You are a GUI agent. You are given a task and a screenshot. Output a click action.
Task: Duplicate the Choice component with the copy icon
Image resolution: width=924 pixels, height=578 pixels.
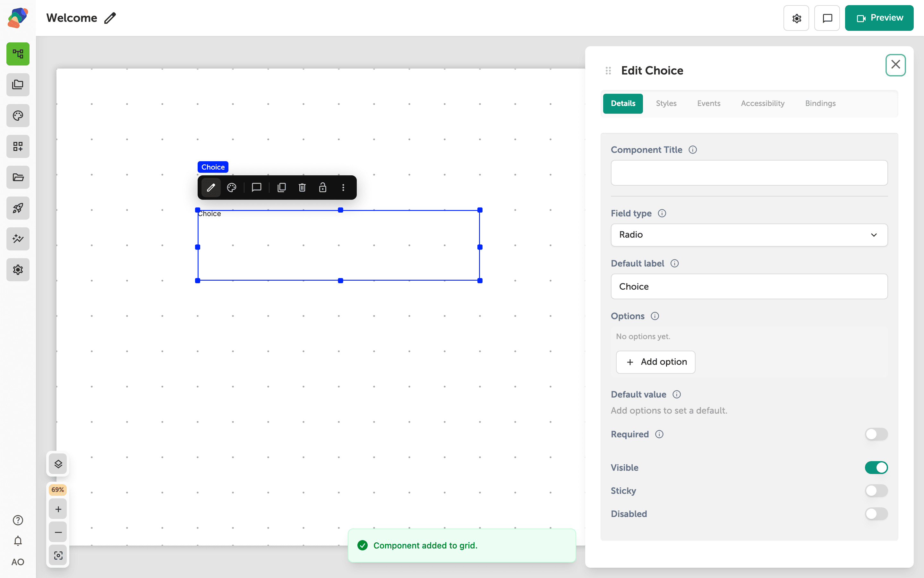pyautogui.click(x=282, y=187)
